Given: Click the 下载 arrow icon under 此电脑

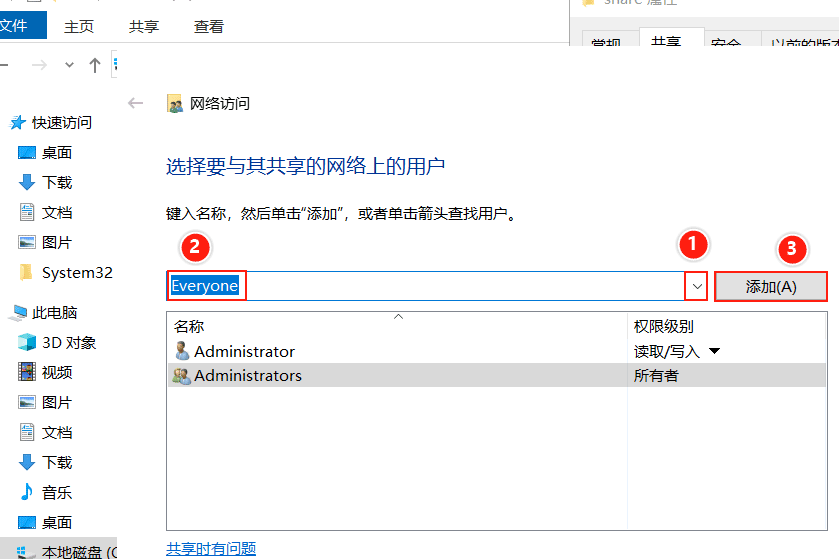Looking at the screenshot, I should coord(27,462).
